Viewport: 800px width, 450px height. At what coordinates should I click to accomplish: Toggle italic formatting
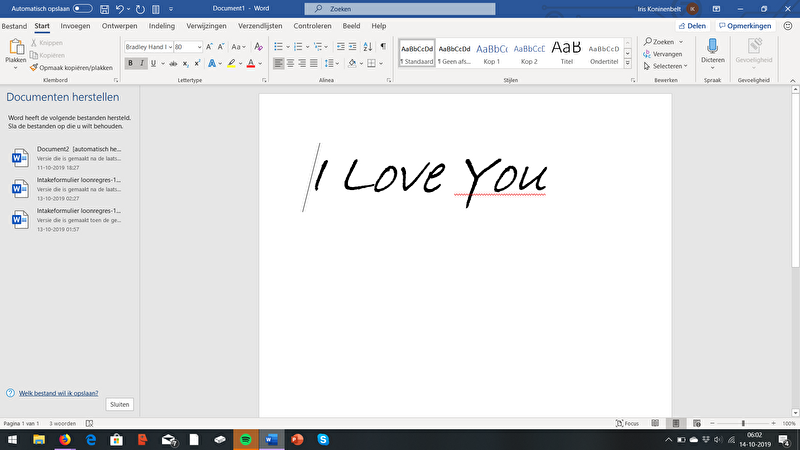coord(142,63)
